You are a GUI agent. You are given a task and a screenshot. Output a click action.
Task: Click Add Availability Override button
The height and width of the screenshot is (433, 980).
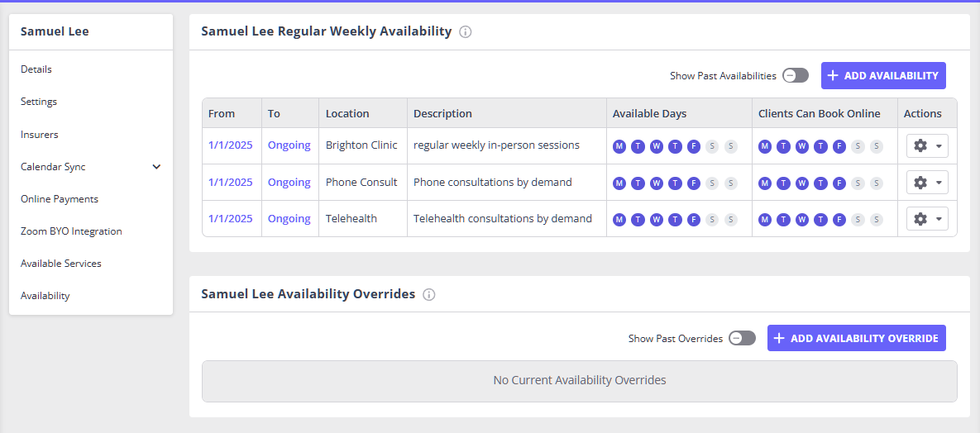tap(856, 338)
